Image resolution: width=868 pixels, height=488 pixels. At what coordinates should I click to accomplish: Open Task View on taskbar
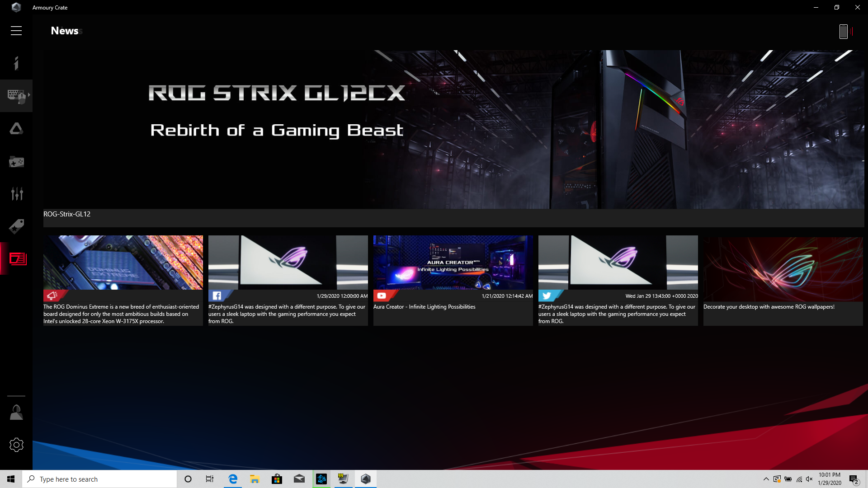[210, 479]
